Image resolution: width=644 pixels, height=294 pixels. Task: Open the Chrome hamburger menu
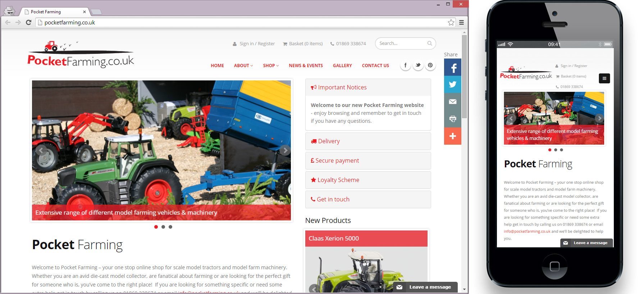coord(461,23)
